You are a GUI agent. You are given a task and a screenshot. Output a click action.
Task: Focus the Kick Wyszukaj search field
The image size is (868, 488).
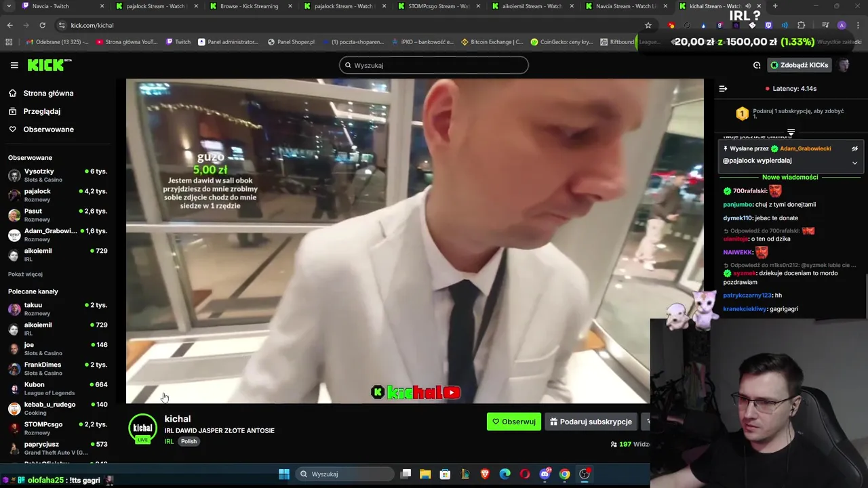434,65
